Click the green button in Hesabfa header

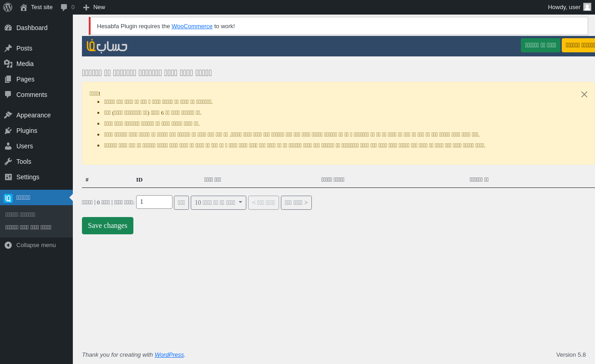(540, 45)
